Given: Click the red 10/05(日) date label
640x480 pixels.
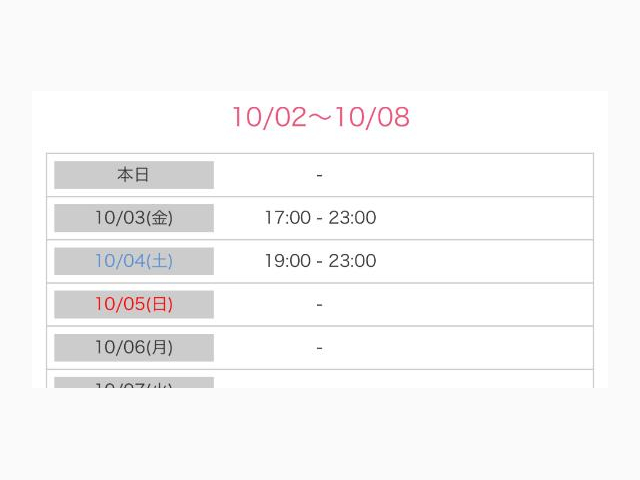Looking at the screenshot, I should tap(133, 304).
